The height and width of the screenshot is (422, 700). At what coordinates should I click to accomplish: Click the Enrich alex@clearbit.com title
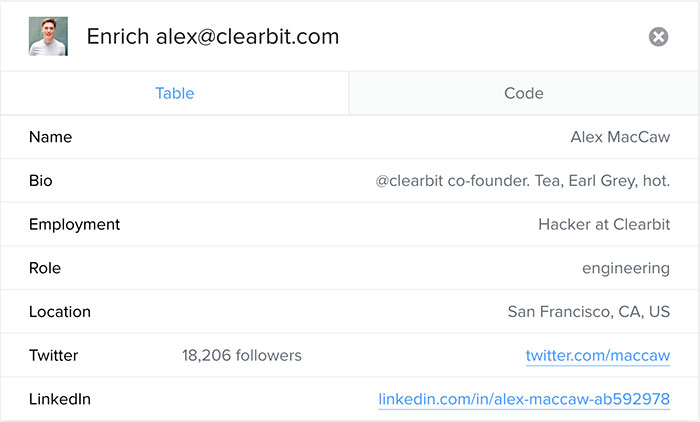pyautogui.click(x=213, y=37)
